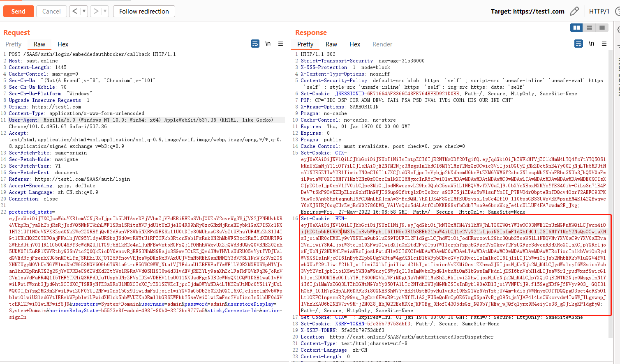The image size is (620, 364).
Task: Click Content-Length: 1445 request header
Action: coord(37,67)
